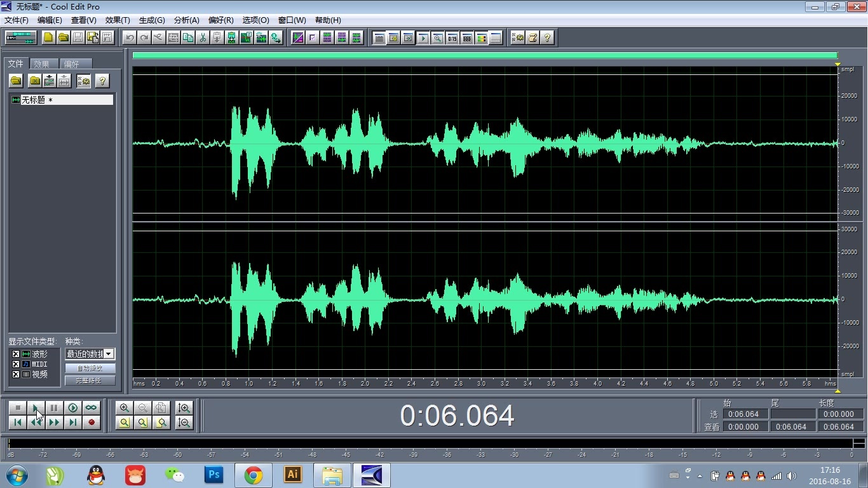Click the Undo arrow in the toolbar
The image size is (868, 488).
coord(130,37)
